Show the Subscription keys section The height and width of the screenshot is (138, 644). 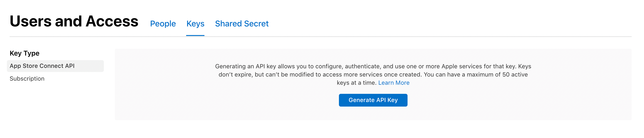27,79
